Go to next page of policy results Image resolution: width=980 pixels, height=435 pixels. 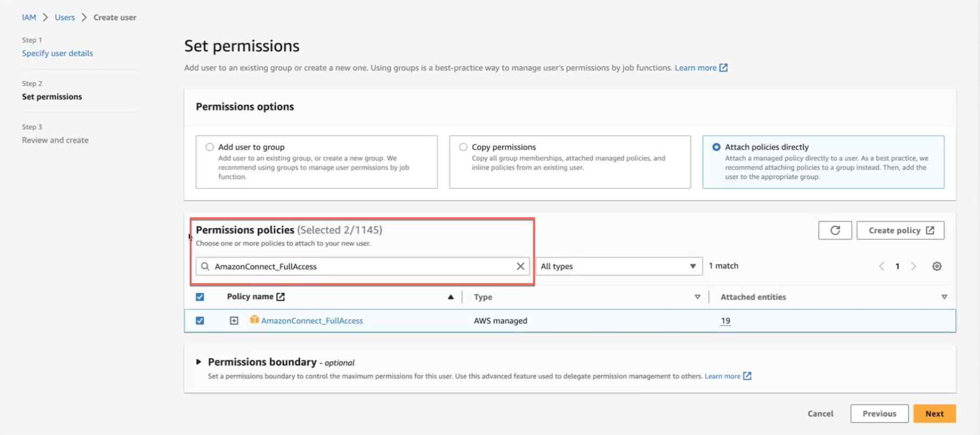tap(913, 266)
